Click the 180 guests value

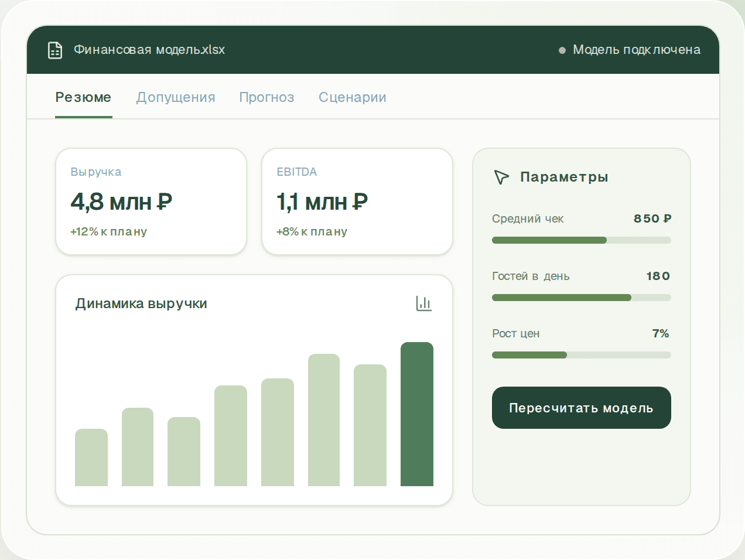point(658,276)
